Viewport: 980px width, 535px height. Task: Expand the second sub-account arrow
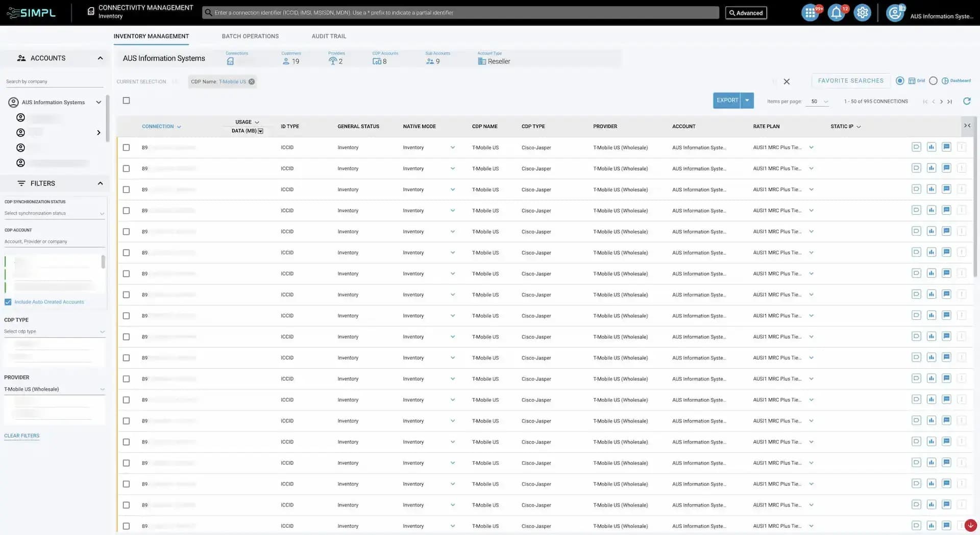click(99, 133)
